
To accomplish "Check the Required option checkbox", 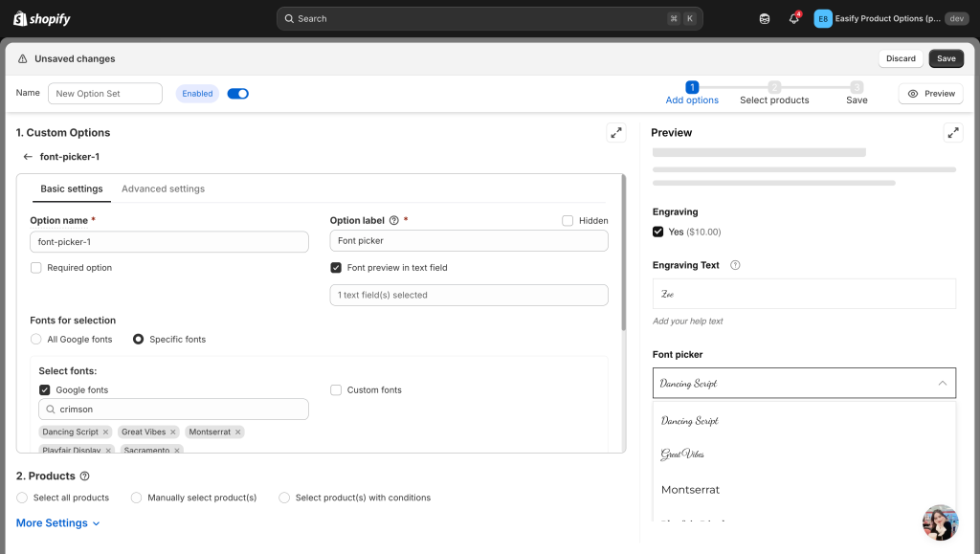I will (x=36, y=268).
